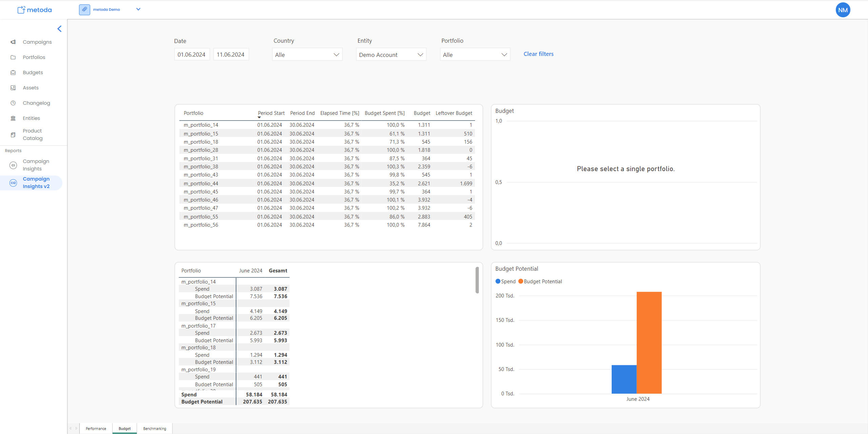The height and width of the screenshot is (434, 868).
Task: Click the Campaigns megaphone icon
Action: (x=13, y=42)
